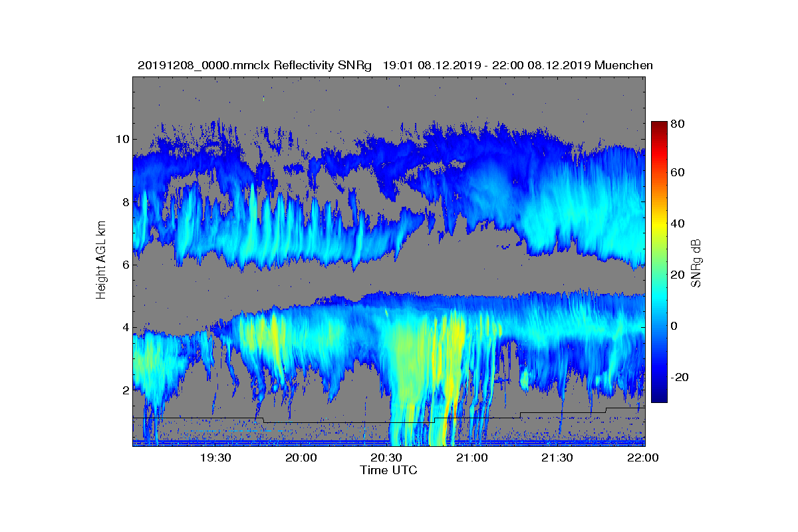
Task: Click the dark blue bottom of the colorbar
Action: (x=659, y=398)
